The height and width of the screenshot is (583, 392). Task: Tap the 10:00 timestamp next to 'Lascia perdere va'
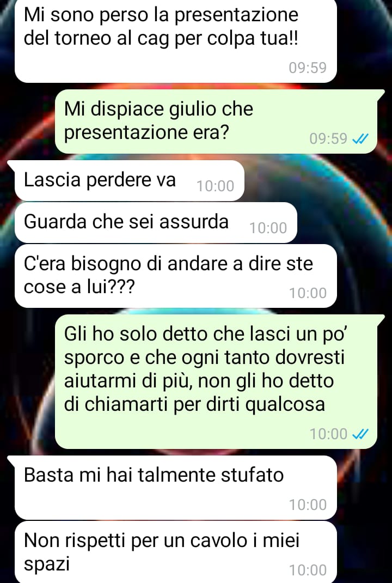216,186
